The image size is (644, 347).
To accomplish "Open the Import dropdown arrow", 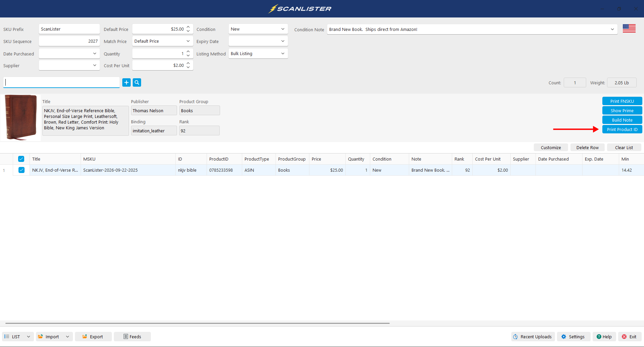I will (68, 337).
